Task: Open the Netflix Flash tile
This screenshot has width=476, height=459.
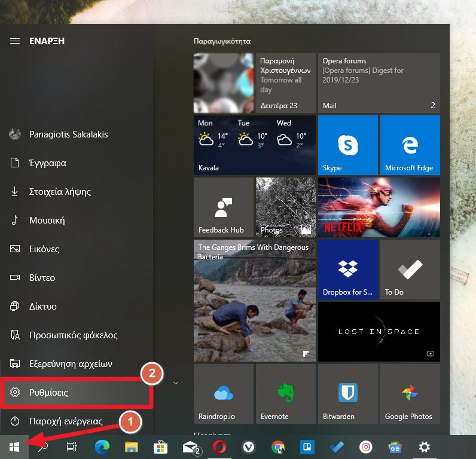Action: click(379, 207)
